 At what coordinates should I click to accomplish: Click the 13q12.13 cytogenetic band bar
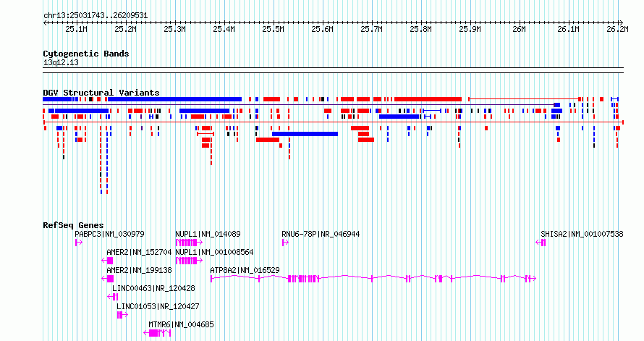click(x=333, y=70)
